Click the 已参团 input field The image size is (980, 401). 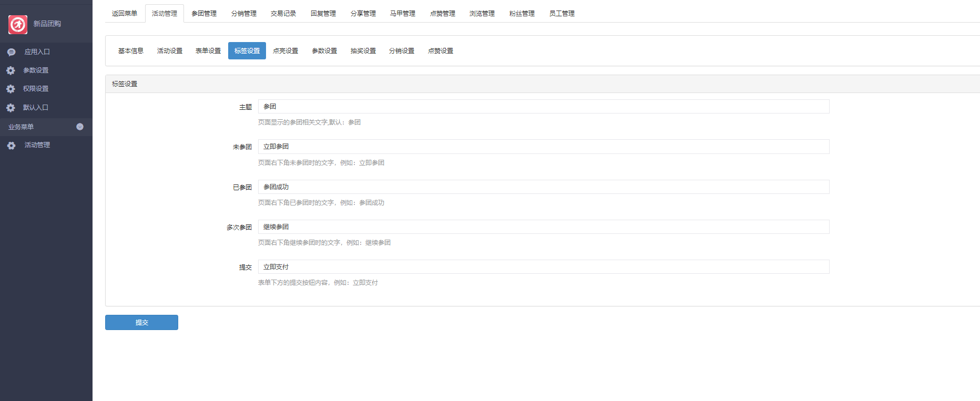tap(544, 187)
